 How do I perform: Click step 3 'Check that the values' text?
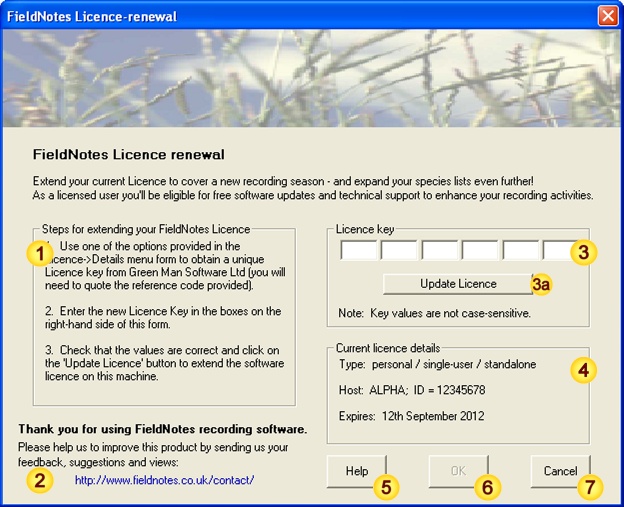coord(164,363)
